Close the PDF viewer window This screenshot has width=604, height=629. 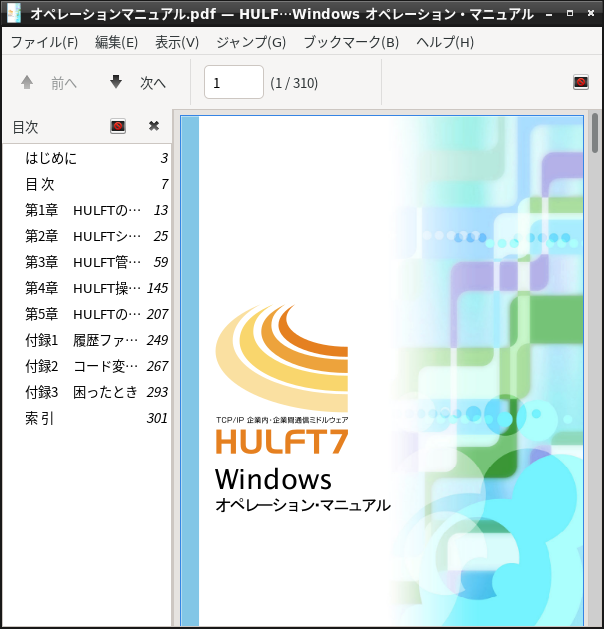point(590,13)
